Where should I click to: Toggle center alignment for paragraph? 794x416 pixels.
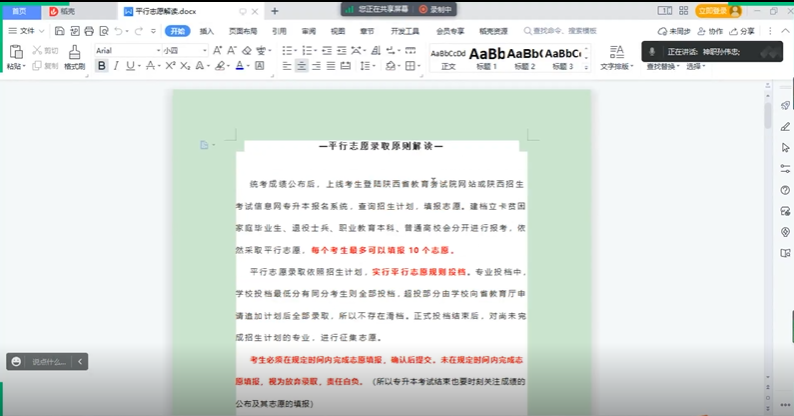[302, 66]
